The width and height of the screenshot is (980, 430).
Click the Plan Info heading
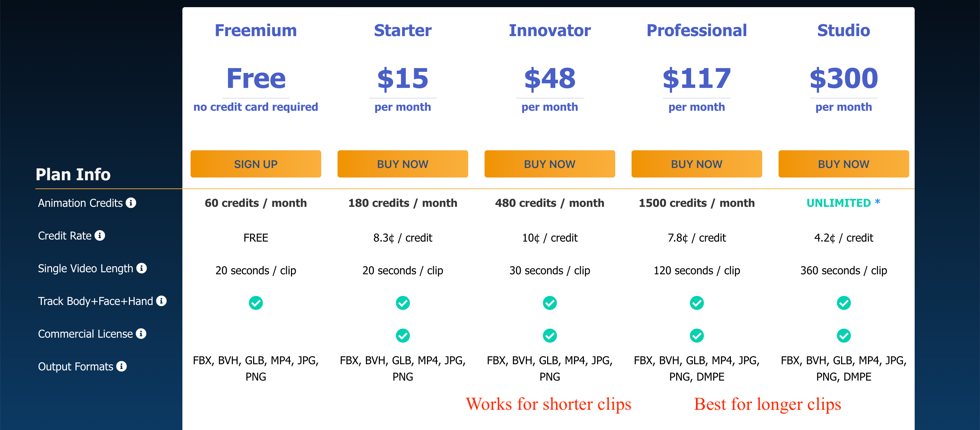click(73, 174)
